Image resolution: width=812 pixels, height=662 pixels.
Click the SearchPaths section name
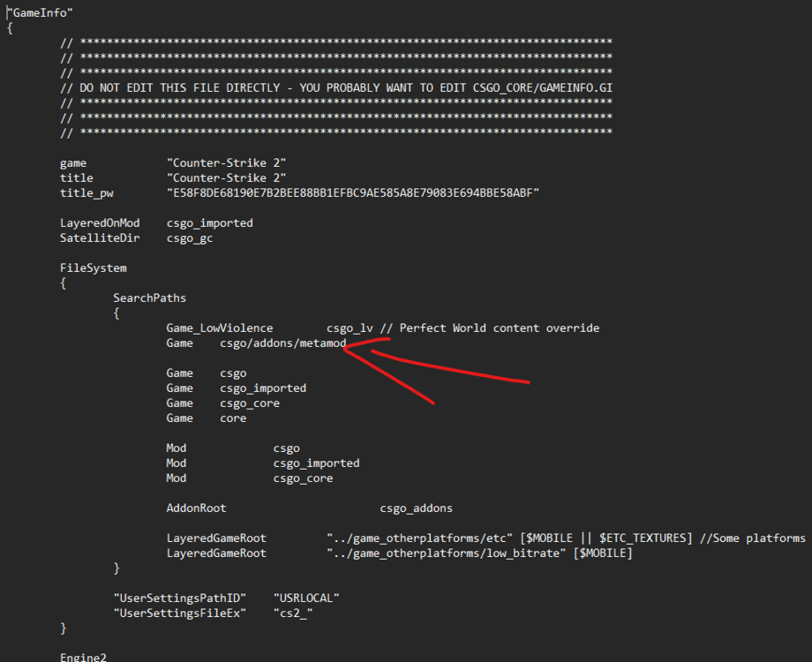[150, 298]
